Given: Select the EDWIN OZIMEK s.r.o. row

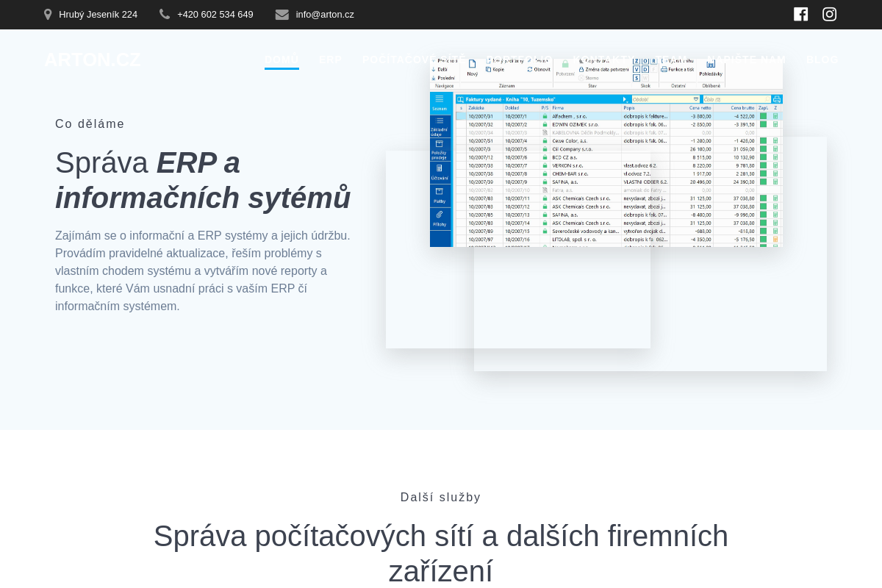Looking at the screenshot, I should tap(619, 124).
